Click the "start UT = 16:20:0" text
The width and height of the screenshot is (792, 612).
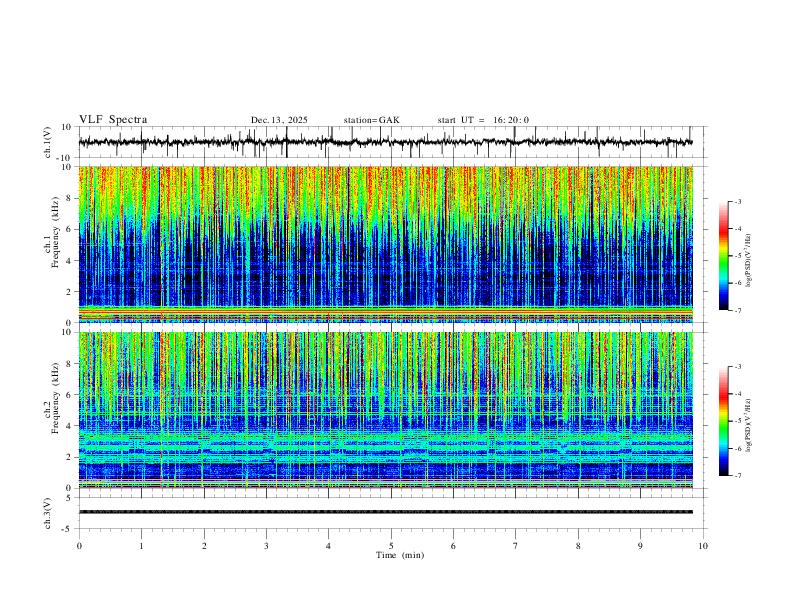click(x=483, y=120)
